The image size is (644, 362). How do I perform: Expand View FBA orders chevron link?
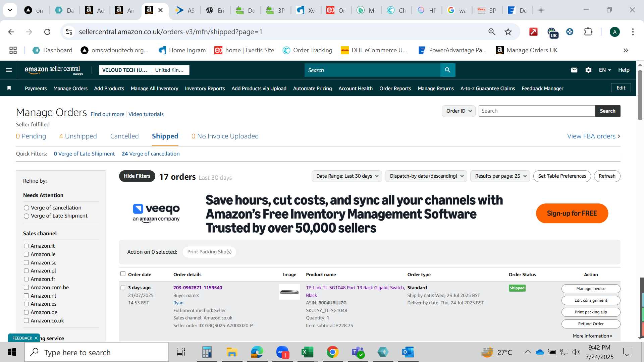[593, 136]
